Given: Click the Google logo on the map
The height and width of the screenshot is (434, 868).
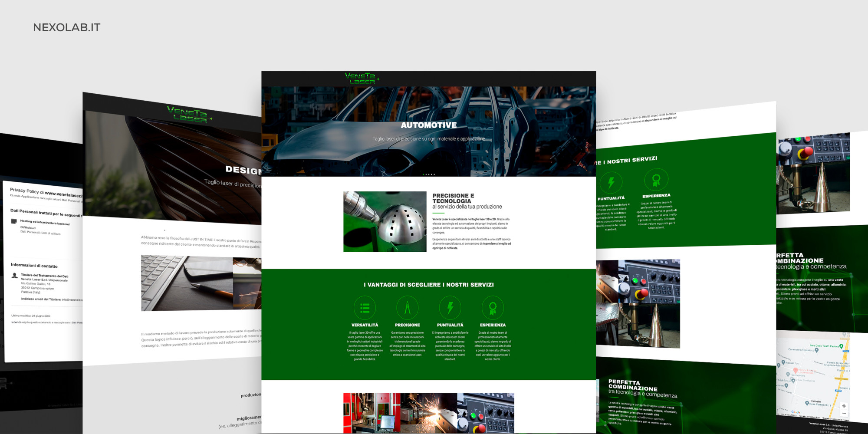Looking at the screenshot, I should 796,412.
